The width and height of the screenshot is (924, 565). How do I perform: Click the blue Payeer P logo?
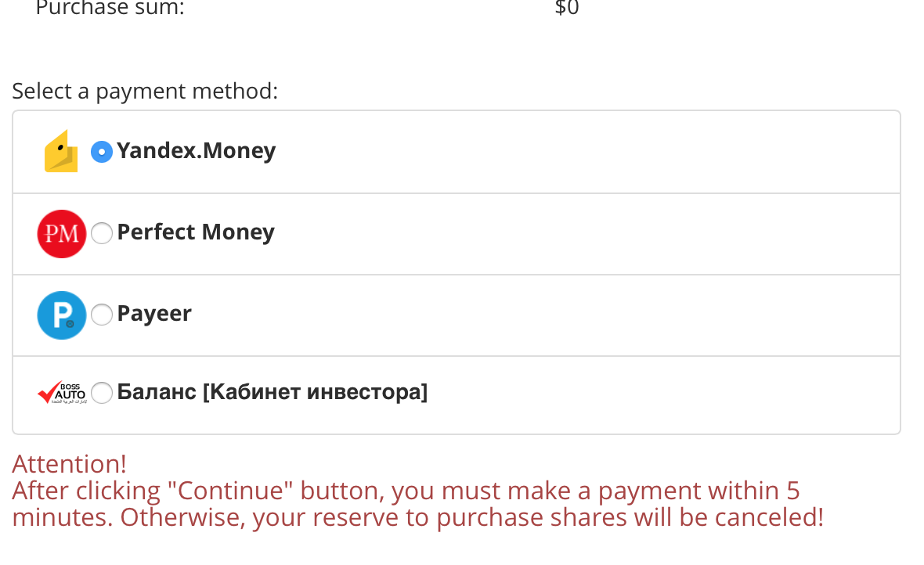coord(61,315)
